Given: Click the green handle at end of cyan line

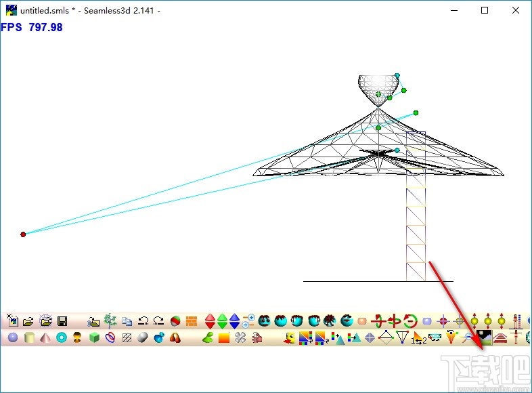Looking at the screenshot, I should 416,112.
